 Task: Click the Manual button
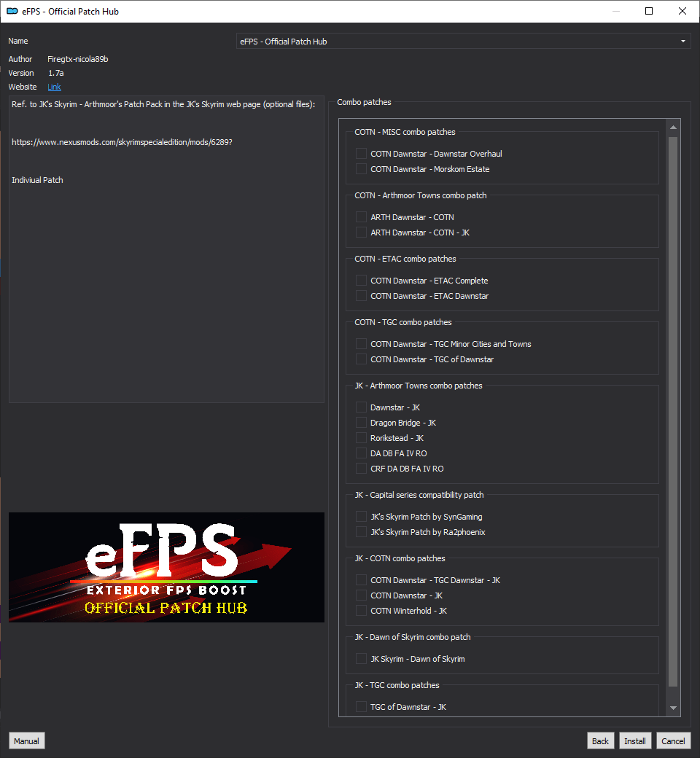point(26,741)
